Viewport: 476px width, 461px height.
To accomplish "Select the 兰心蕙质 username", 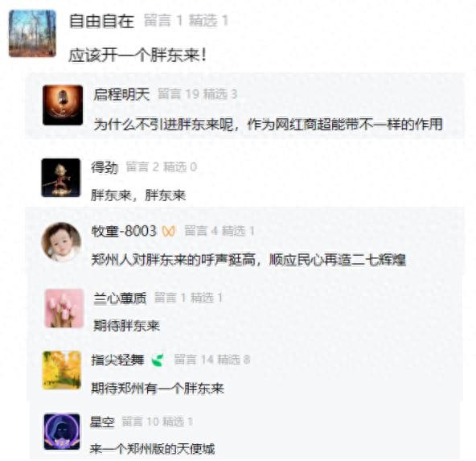I will click(x=120, y=298).
